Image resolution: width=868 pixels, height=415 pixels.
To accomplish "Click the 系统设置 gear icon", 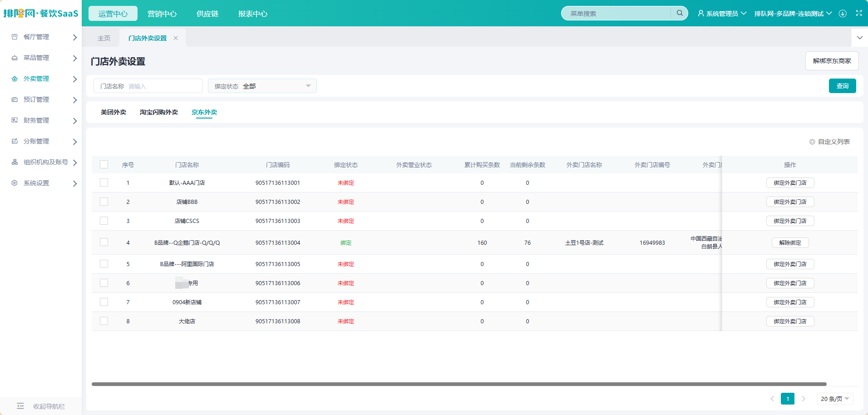I will click(x=15, y=183).
